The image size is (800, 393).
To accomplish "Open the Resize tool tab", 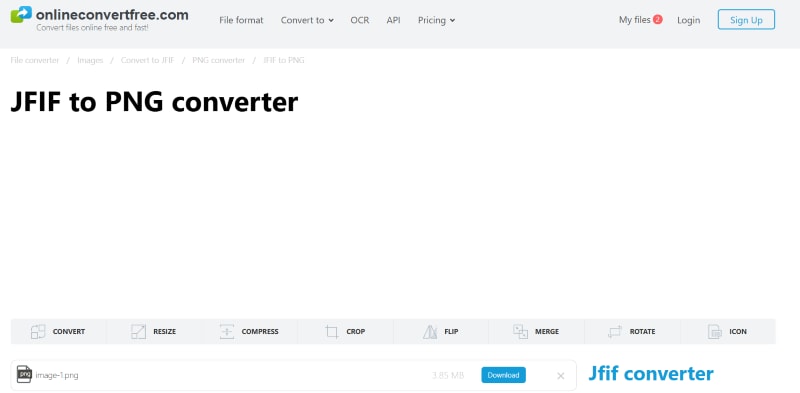I will coord(154,331).
